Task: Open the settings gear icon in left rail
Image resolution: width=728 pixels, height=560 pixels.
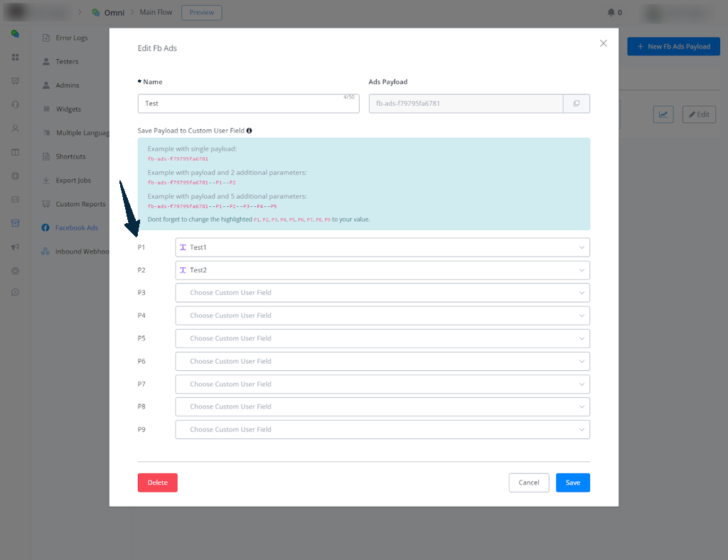Action: (16, 271)
